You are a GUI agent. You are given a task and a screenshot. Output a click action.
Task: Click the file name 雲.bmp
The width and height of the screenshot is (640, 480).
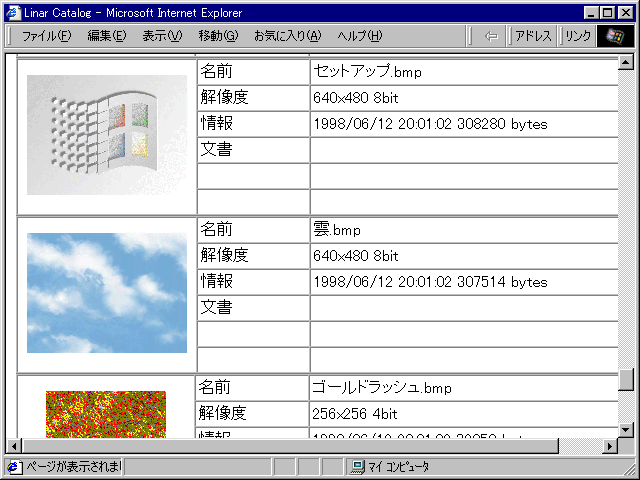337,229
